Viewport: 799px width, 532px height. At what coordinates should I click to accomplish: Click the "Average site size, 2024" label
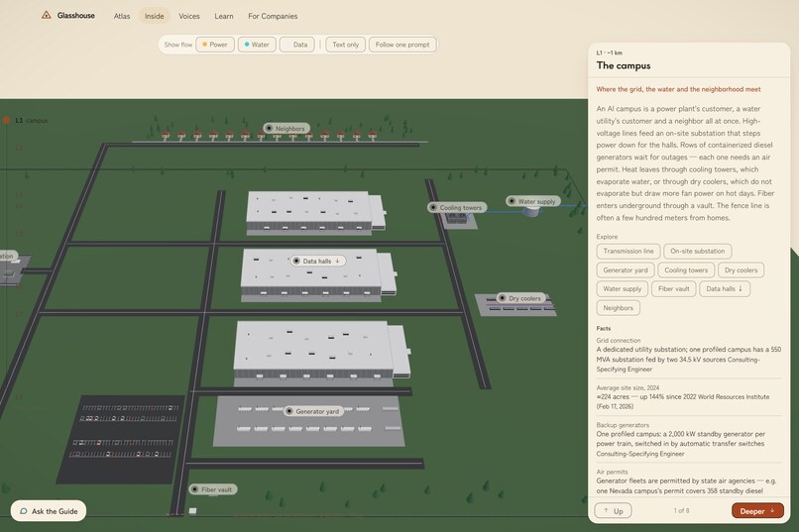628,387
